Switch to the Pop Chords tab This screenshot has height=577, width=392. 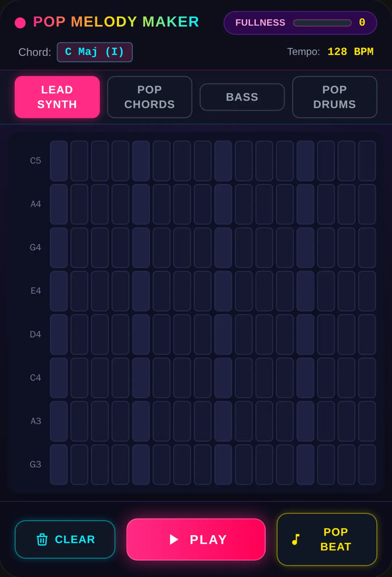150,97
